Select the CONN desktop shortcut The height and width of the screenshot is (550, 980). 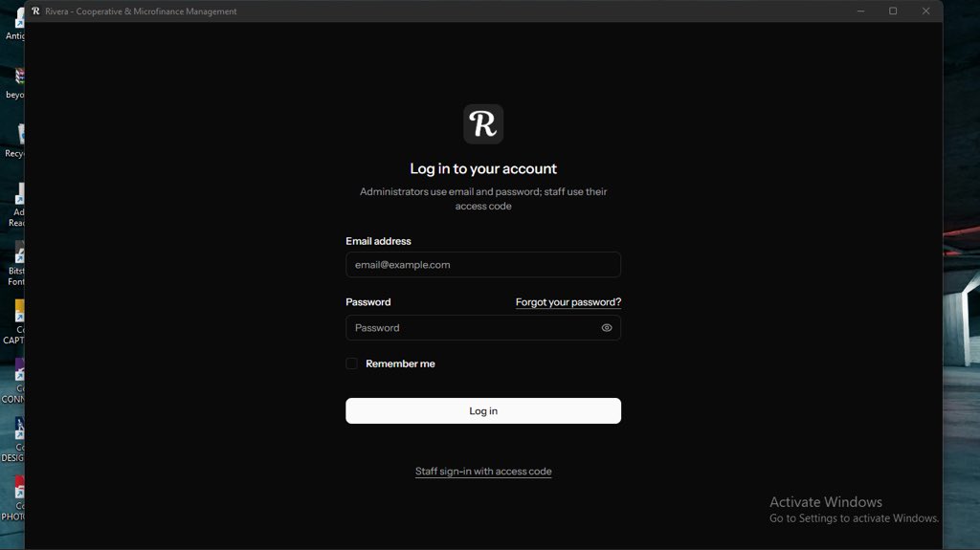coord(13,381)
